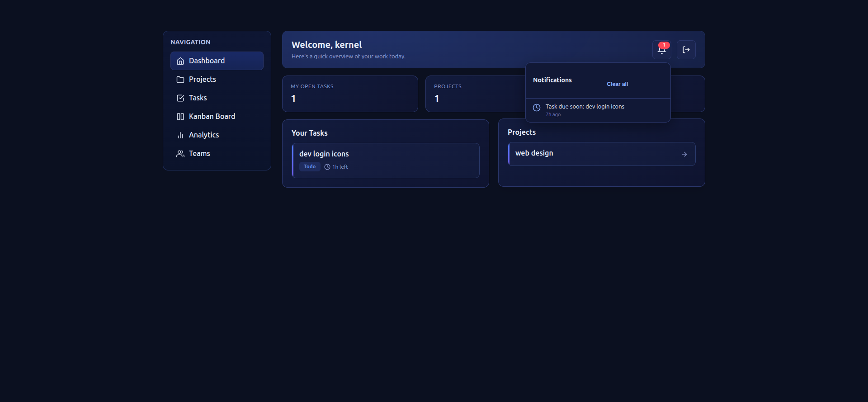868x402 pixels.
Task: Click the clock icon beside 1h left
Action: 327,167
